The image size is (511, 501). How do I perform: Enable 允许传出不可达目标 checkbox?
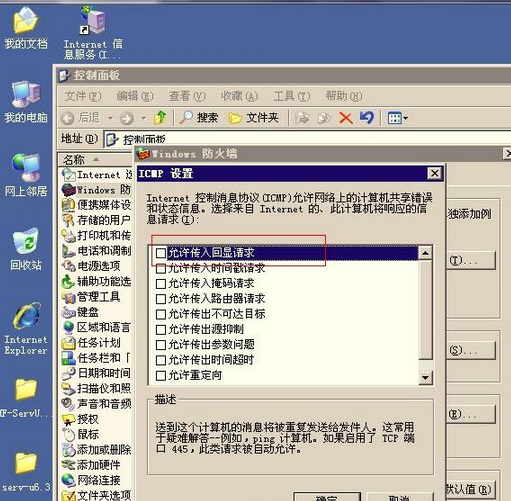coord(161,314)
